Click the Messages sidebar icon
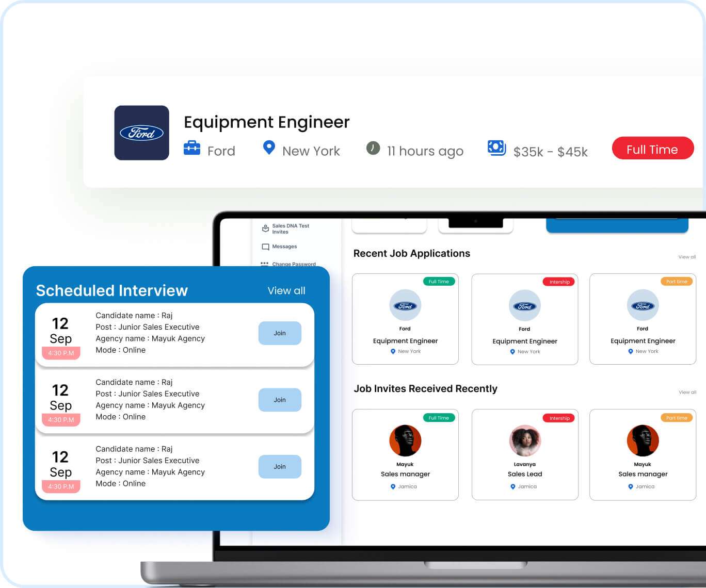 265,247
